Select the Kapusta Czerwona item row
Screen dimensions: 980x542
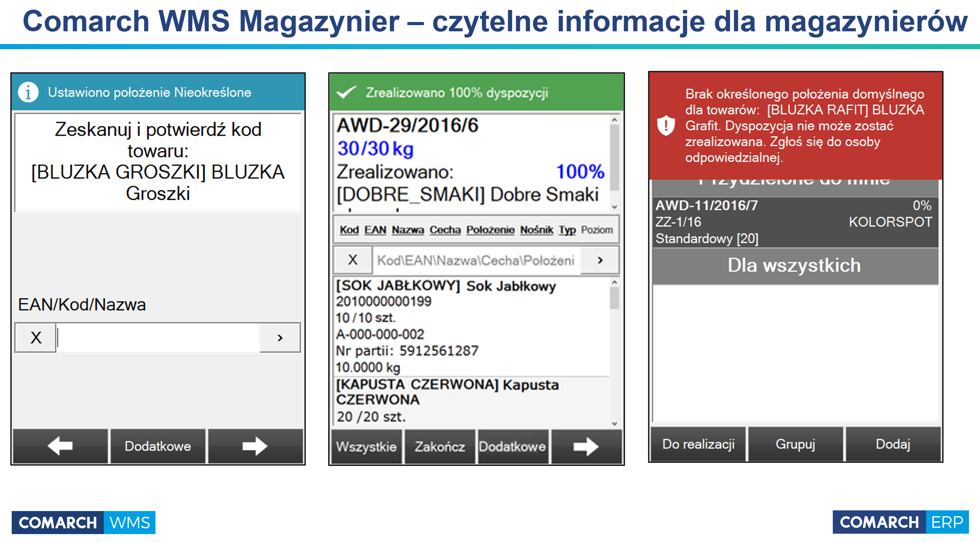coord(472,401)
